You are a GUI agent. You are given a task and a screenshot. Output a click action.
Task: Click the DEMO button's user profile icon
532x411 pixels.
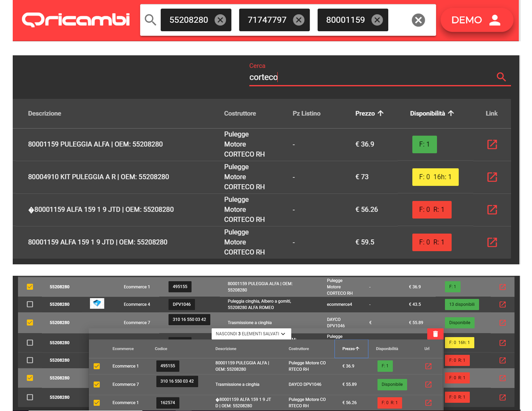pos(495,20)
